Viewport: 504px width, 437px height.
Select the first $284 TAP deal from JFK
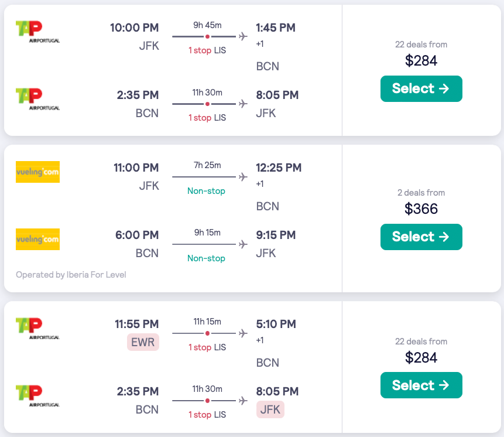pyautogui.click(x=421, y=88)
